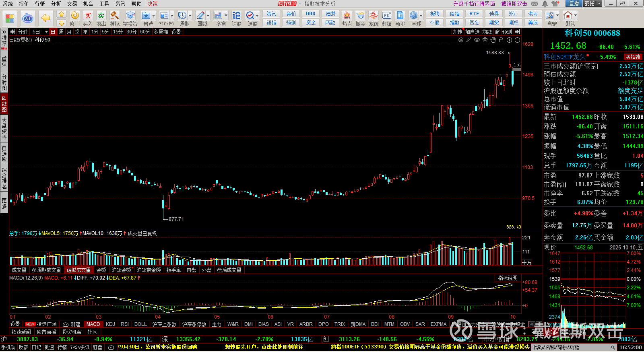Screen dimensions: 644x352
Task: Open the 升级千档行情界面 link
Action: pos(475,4)
